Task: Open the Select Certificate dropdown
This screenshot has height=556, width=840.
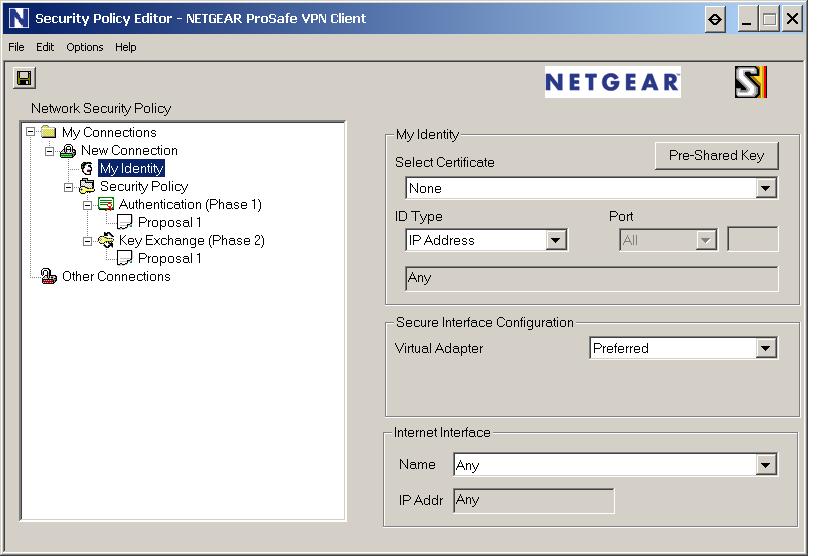Action: pyautogui.click(x=766, y=188)
